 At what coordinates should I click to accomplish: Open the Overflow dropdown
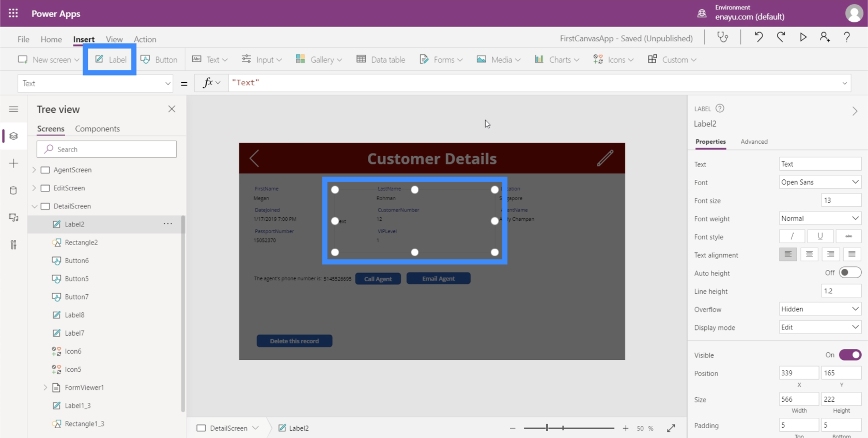pyautogui.click(x=820, y=309)
